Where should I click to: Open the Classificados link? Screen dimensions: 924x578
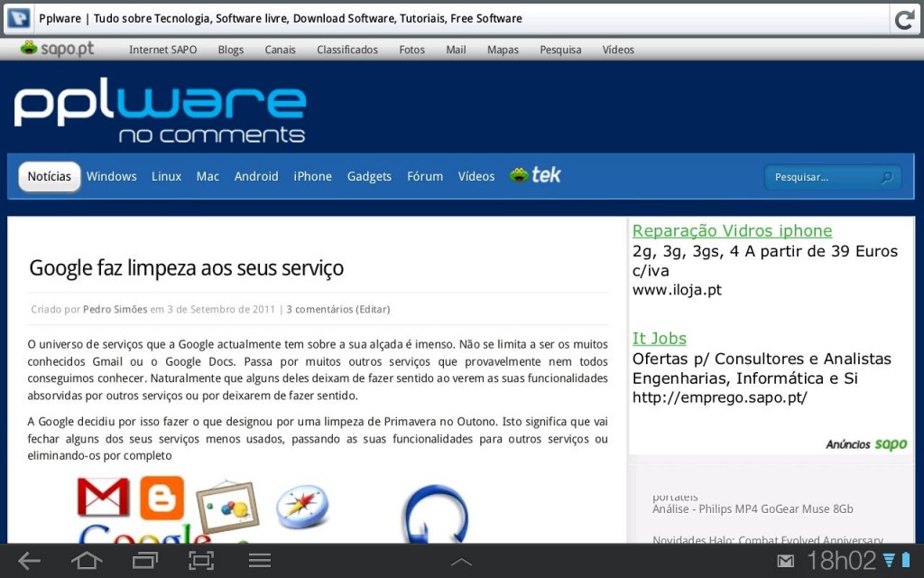[347, 50]
